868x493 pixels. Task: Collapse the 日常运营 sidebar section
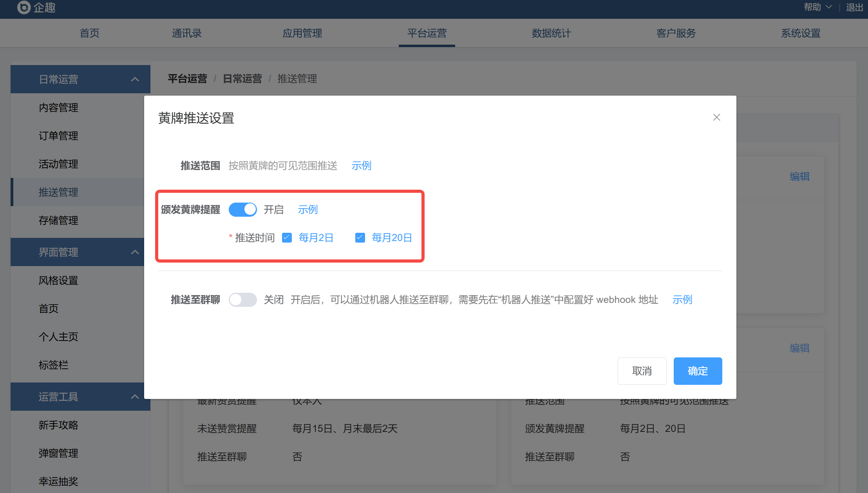(x=135, y=80)
